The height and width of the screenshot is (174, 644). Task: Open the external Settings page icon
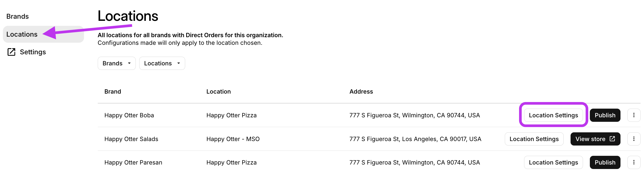11,52
